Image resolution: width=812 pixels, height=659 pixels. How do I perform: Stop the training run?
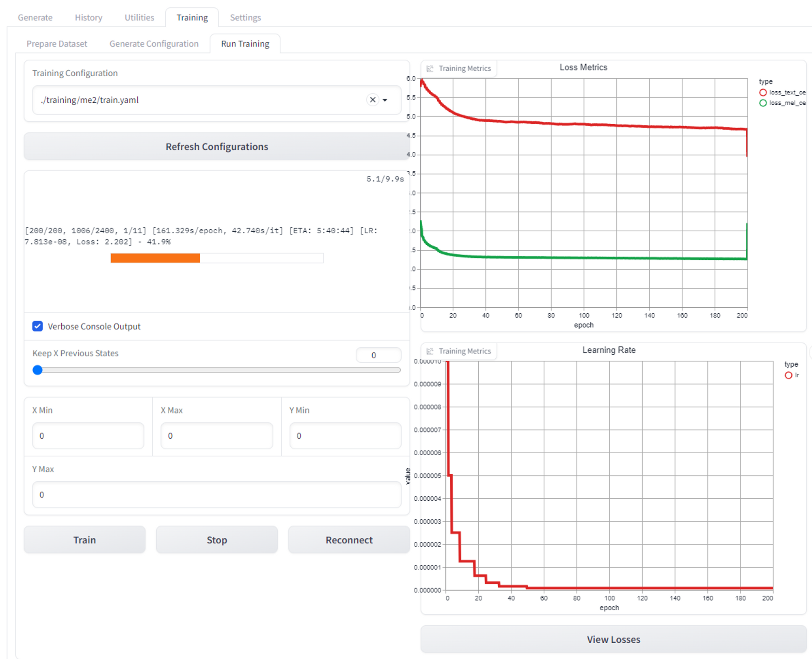tap(217, 540)
